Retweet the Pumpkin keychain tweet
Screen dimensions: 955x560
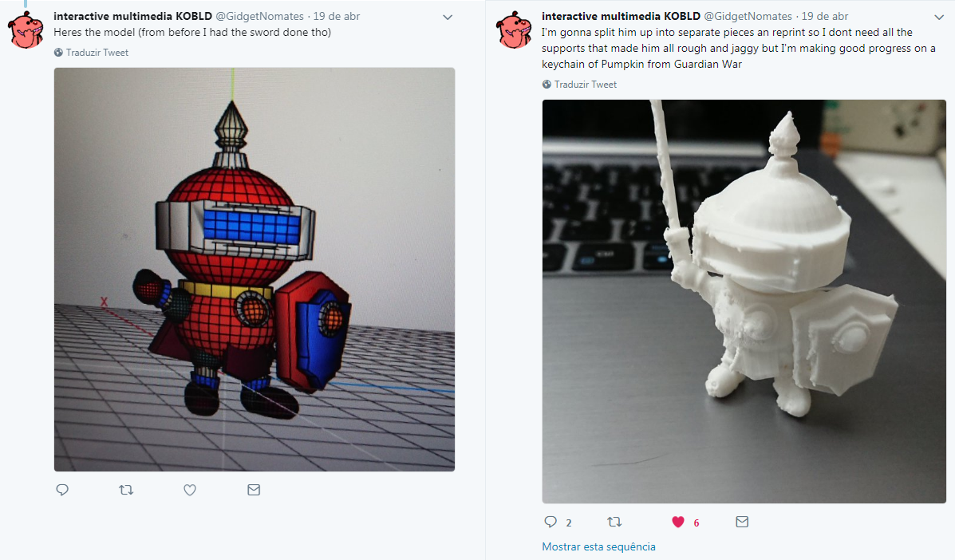click(x=614, y=522)
